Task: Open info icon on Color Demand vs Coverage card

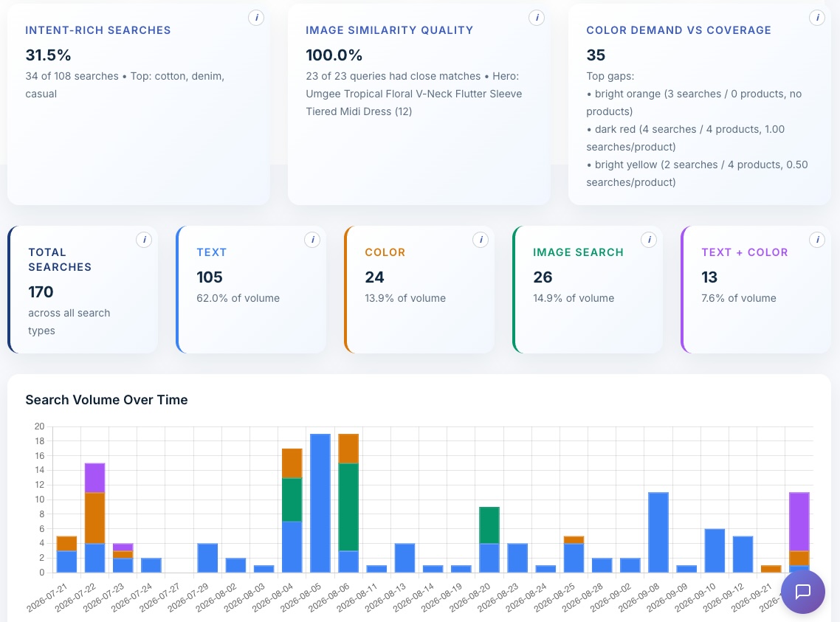Action: [x=817, y=18]
